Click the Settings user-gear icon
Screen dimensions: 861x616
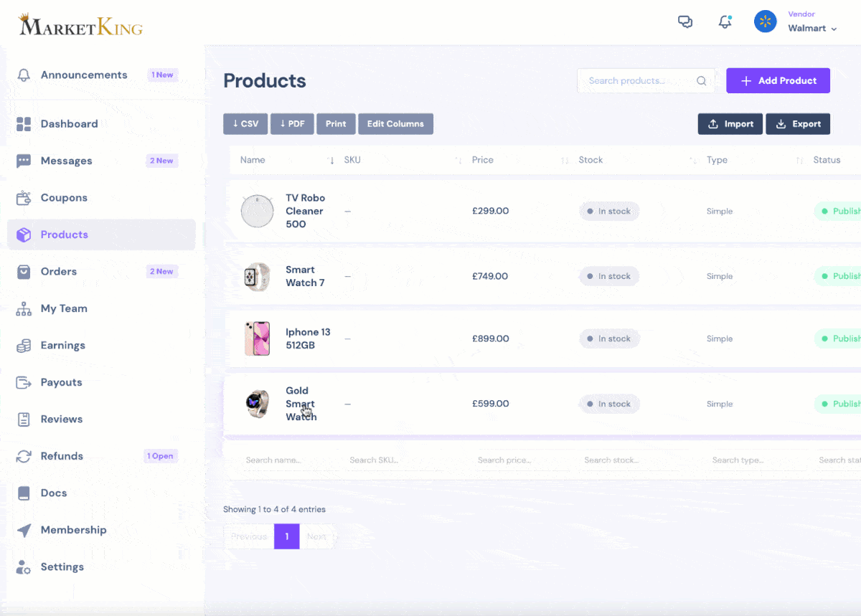[x=24, y=567]
